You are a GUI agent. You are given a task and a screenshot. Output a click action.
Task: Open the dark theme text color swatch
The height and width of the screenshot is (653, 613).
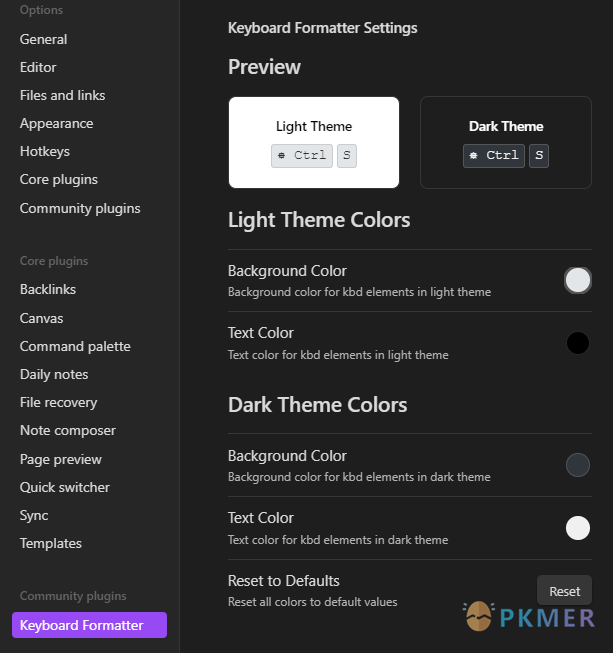tap(578, 528)
